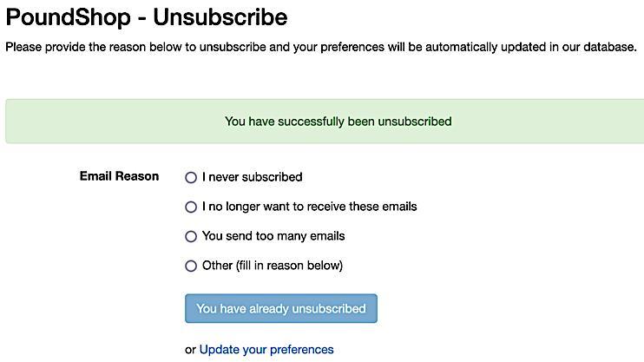Viewport: 644px width, 362px height.
Task: Click the word "Unsubscribe" in the title
Action: [220, 16]
